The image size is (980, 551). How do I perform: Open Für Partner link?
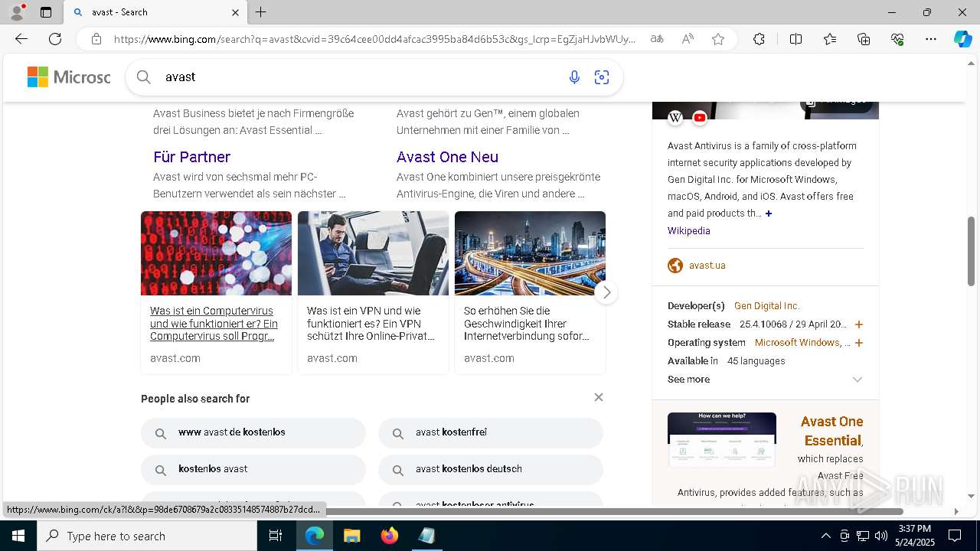(x=191, y=157)
